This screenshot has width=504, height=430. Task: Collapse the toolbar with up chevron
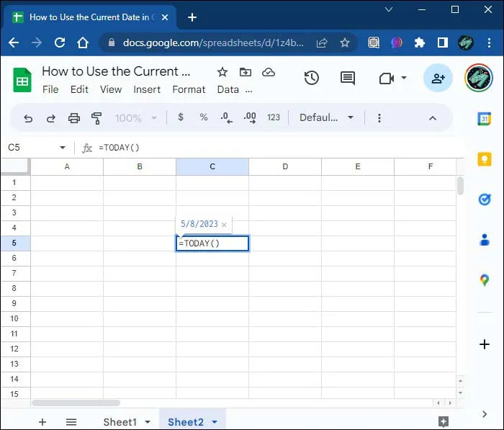point(433,118)
